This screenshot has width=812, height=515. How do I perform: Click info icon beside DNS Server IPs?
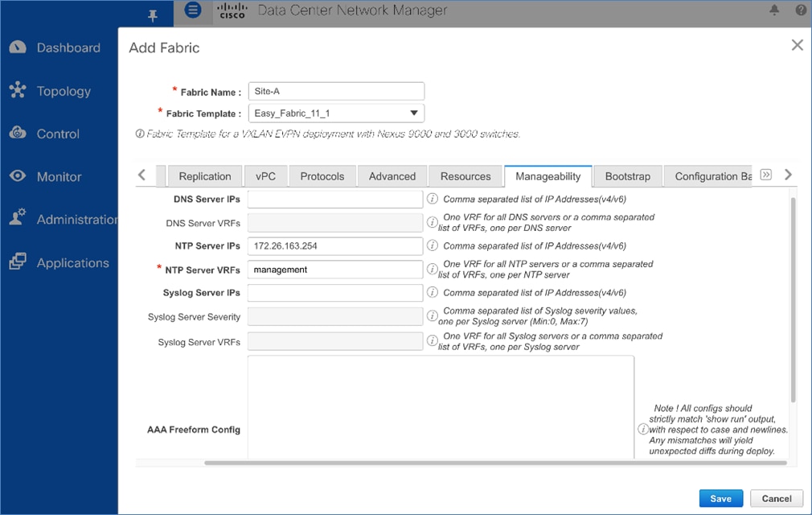pyautogui.click(x=432, y=199)
